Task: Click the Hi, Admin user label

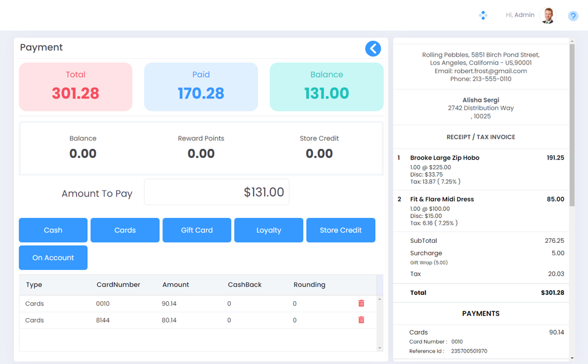Action: click(x=520, y=15)
